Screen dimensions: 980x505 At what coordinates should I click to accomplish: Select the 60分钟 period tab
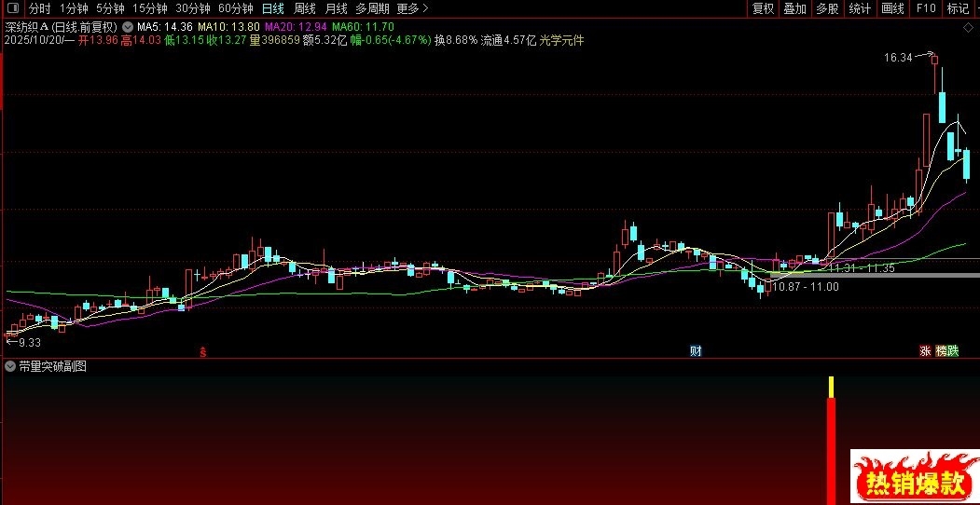[236, 8]
